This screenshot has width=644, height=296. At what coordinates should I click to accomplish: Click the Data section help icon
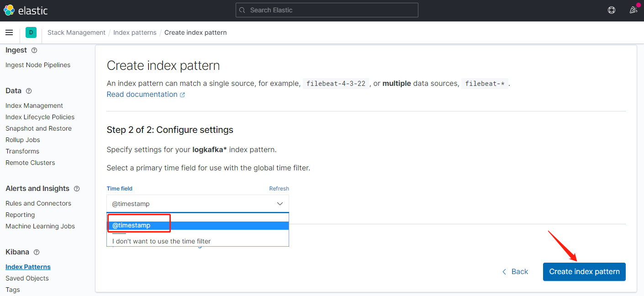click(29, 91)
